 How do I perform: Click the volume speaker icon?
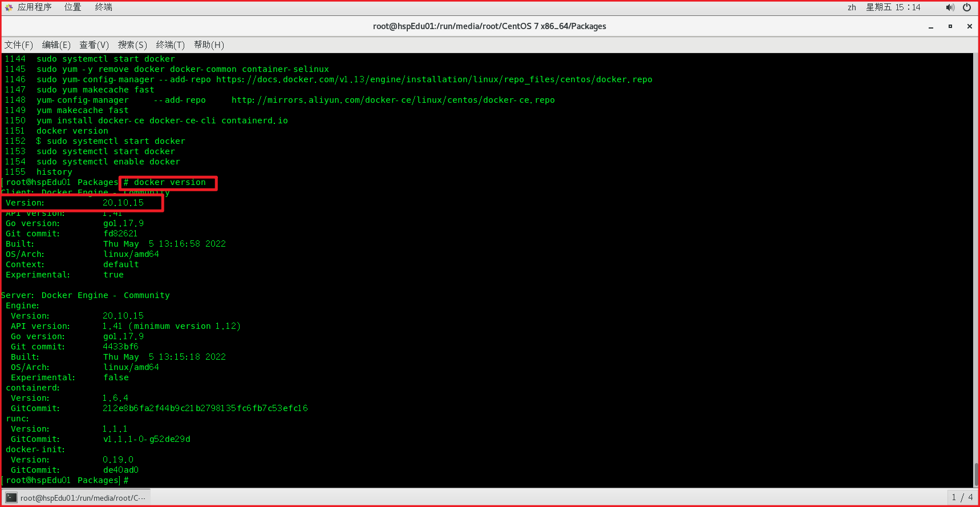[950, 7]
